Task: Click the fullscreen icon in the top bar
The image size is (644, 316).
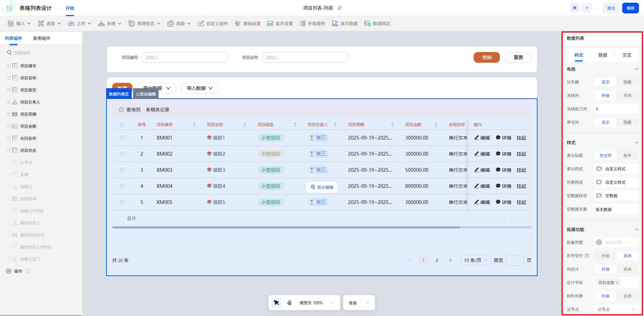Action: (x=575, y=8)
